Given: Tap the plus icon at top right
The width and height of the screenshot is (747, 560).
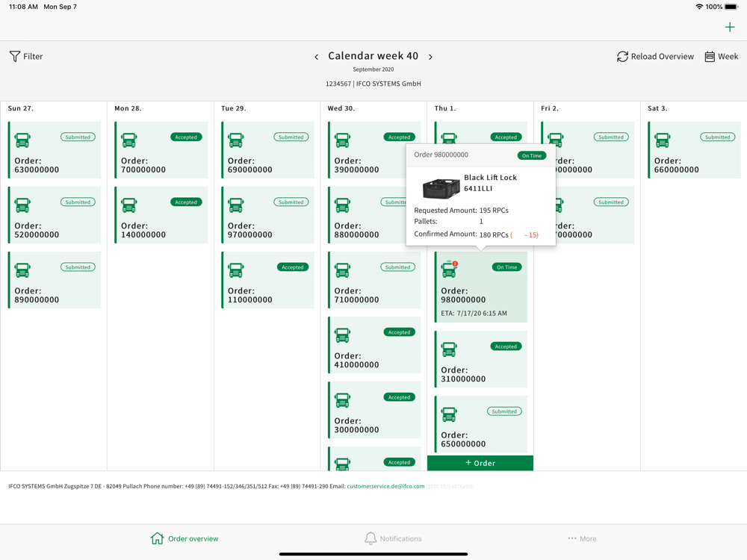Looking at the screenshot, I should click(x=729, y=27).
